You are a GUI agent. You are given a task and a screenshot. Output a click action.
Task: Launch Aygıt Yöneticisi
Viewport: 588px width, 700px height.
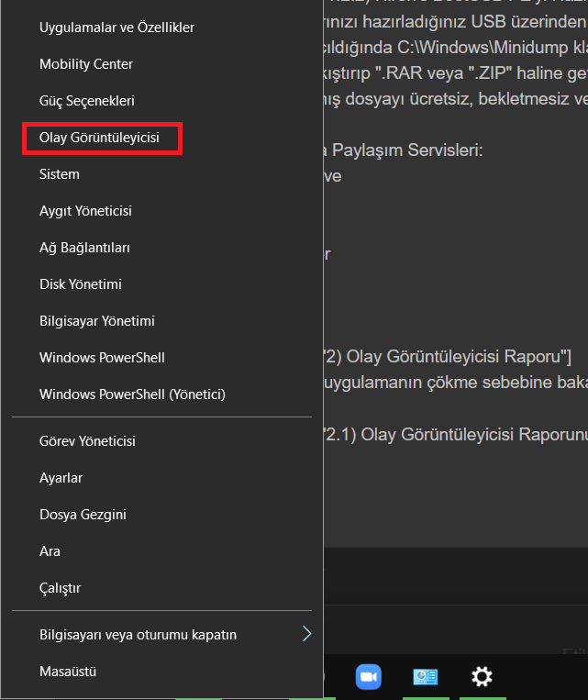(x=85, y=211)
